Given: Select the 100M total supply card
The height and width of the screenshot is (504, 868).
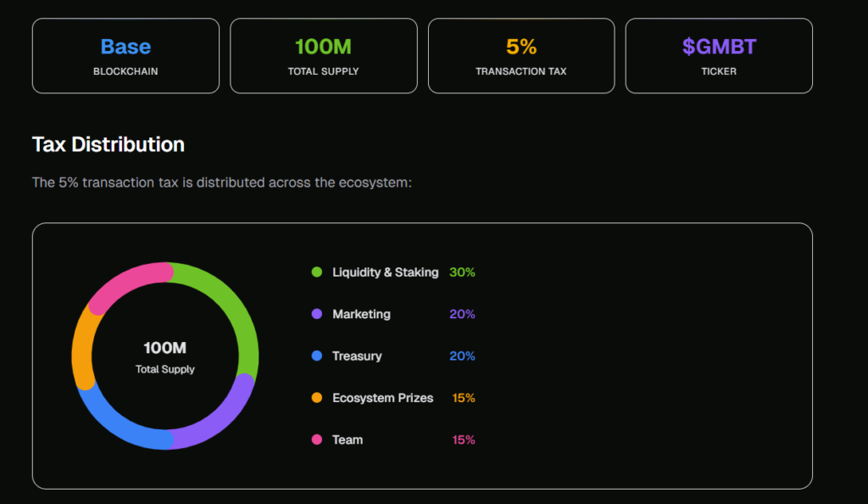Looking at the screenshot, I should (x=323, y=56).
